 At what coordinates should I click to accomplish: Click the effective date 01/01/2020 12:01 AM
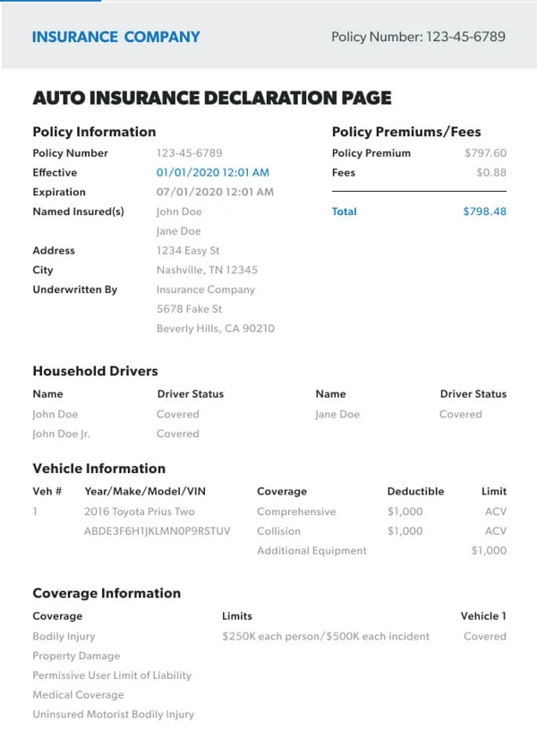[213, 173]
